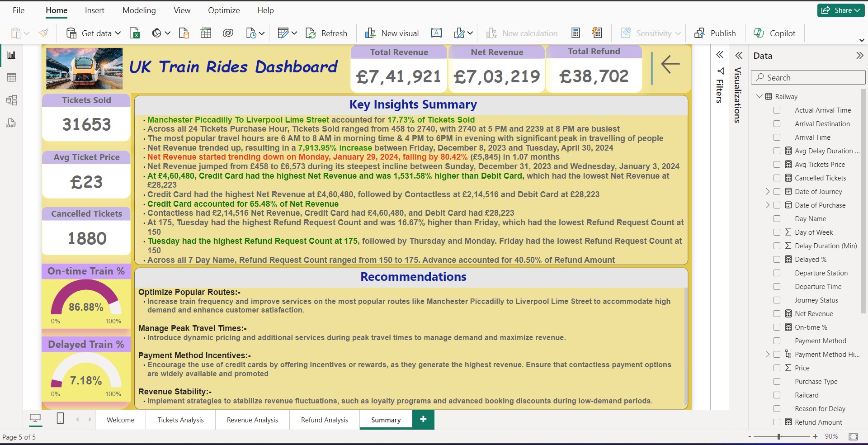
Task: Switch to Table view icon
Action: (x=12, y=77)
